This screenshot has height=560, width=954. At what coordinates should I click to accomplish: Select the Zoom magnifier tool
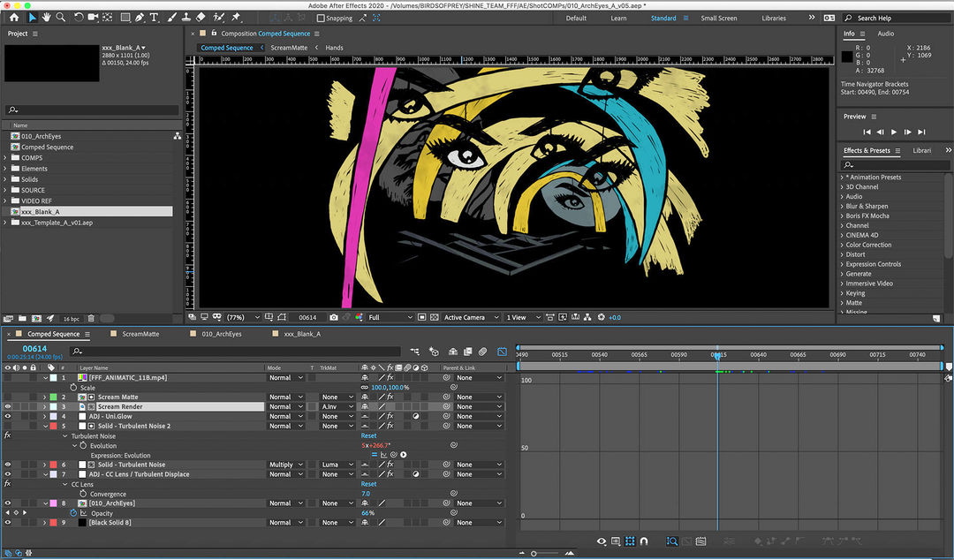(x=61, y=17)
